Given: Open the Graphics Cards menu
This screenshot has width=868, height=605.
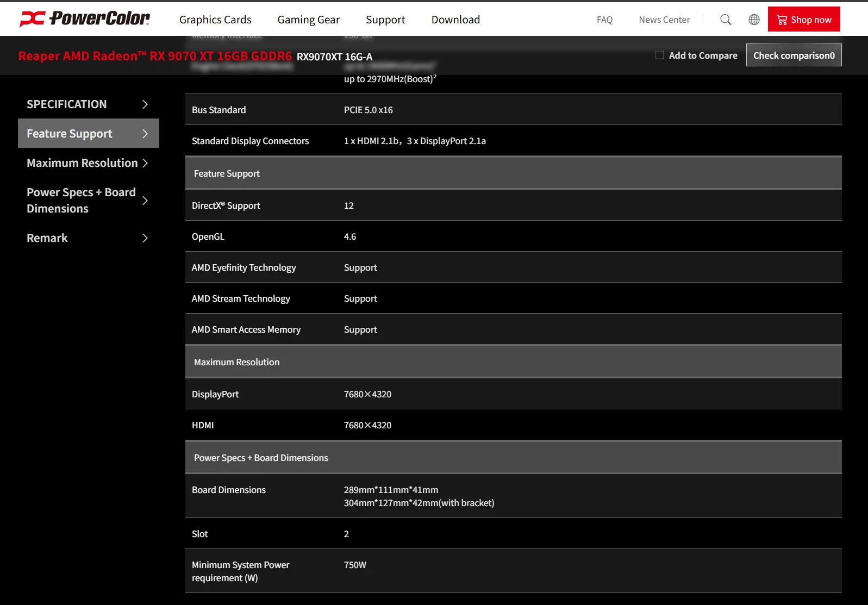Looking at the screenshot, I should pyautogui.click(x=215, y=20).
